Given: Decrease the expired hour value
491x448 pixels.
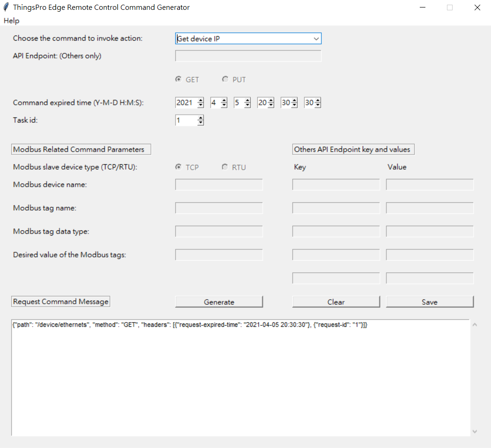Looking at the screenshot, I should pyautogui.click(x=271, y=105).
